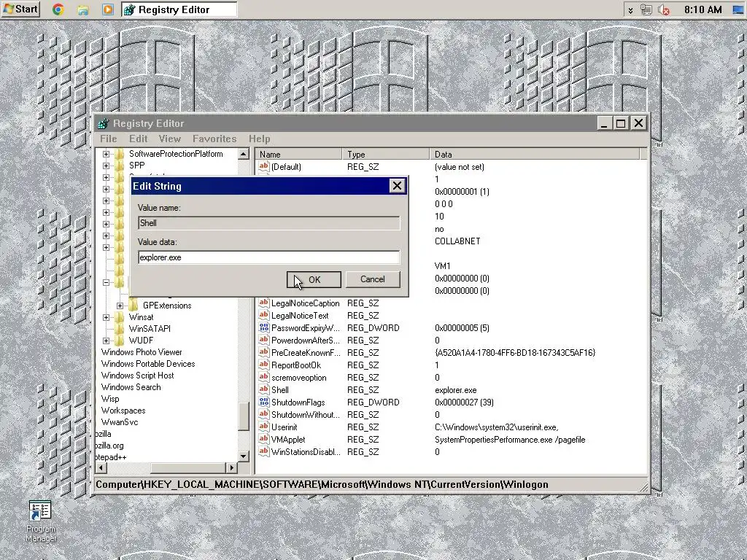Launch Chrome from the taskbar
The image size is (747, 560).
click(x=58, y=9)
